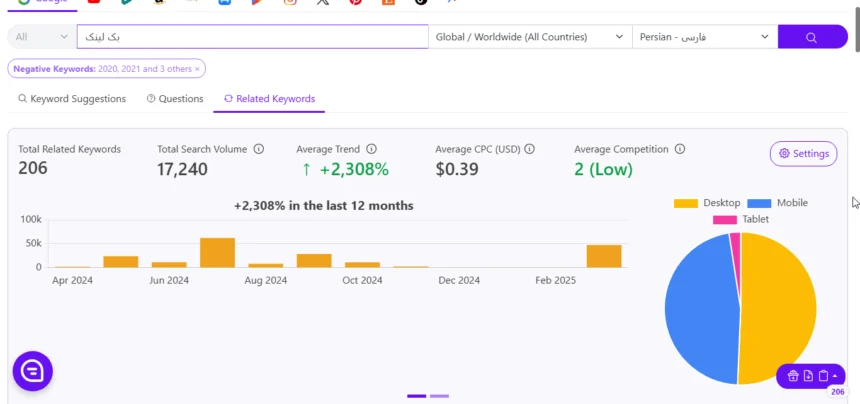Viewport: 860px width, 404px height.
Task: Click info icon beside Average Competition
Action: pos(680,149)
